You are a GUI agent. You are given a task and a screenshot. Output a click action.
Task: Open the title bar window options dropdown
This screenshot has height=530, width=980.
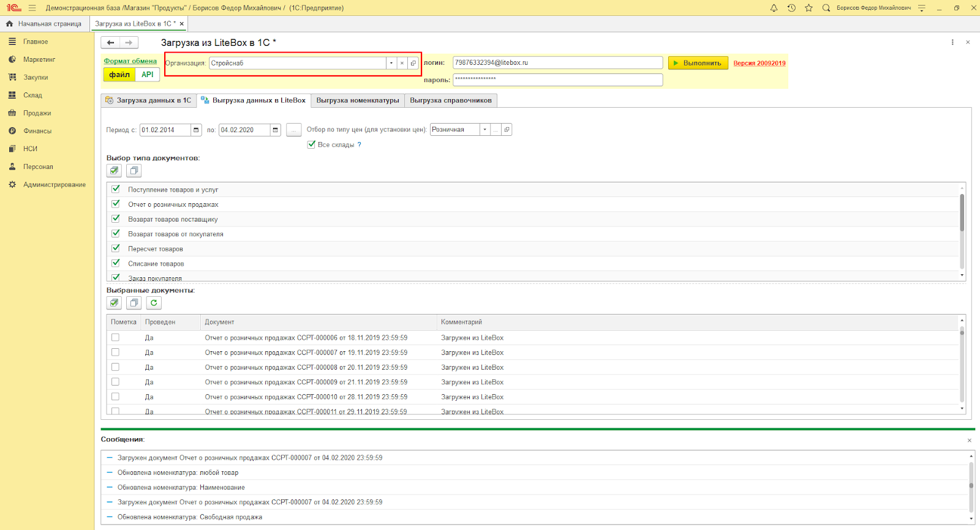click(922, 8)
